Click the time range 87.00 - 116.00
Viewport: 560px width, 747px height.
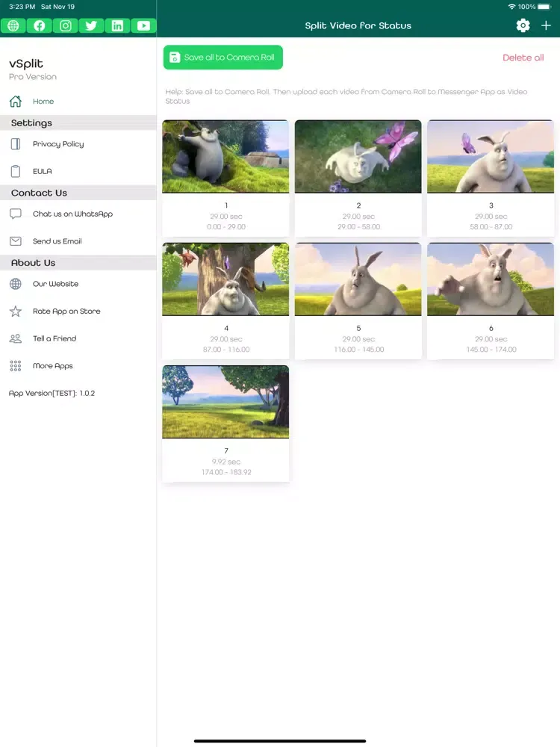coord(226,349)
